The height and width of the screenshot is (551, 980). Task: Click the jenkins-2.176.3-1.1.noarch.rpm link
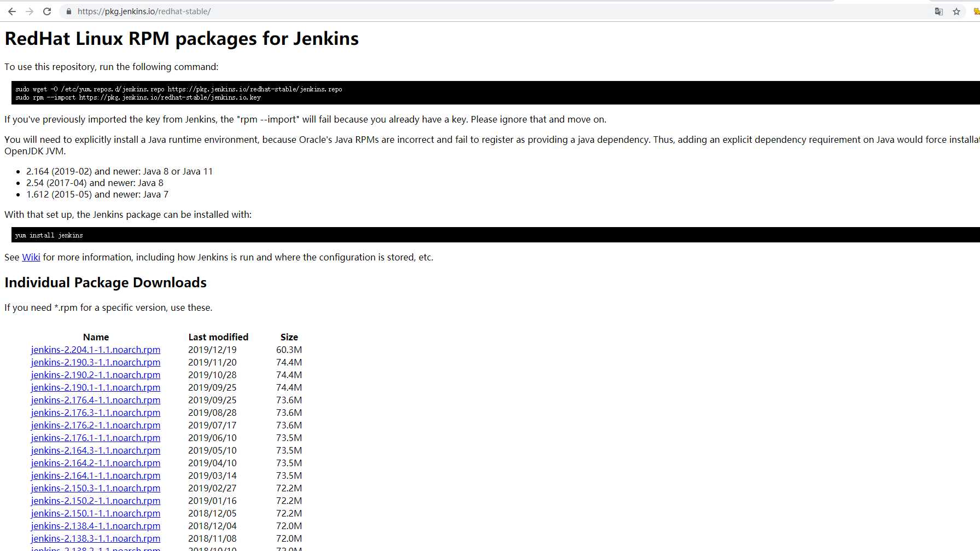tap(96, 413)
